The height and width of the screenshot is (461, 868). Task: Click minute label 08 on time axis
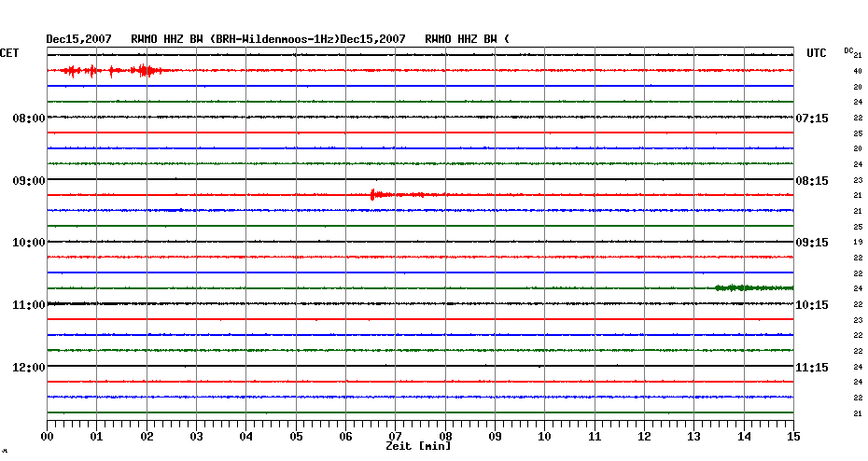coord(445,436)
